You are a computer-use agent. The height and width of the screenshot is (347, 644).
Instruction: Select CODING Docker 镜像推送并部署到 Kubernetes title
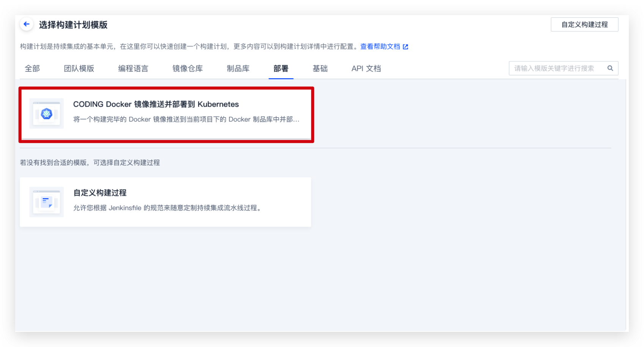click(156, 104)
